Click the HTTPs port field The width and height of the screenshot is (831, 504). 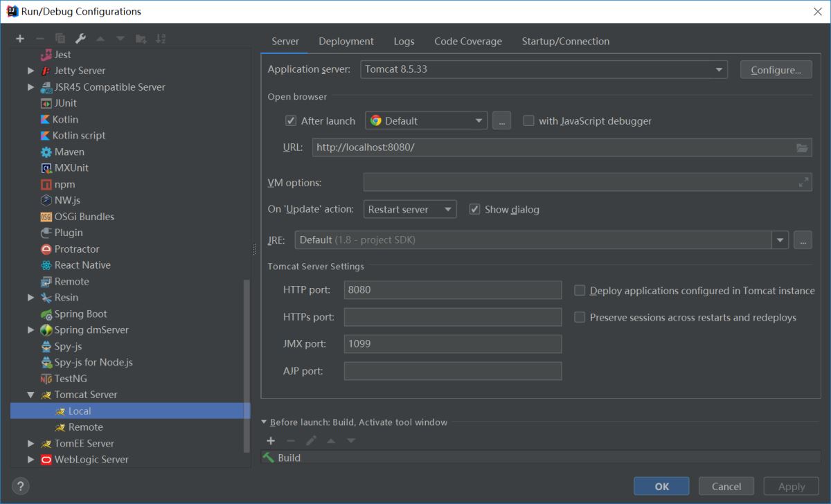tap(453, 317)
